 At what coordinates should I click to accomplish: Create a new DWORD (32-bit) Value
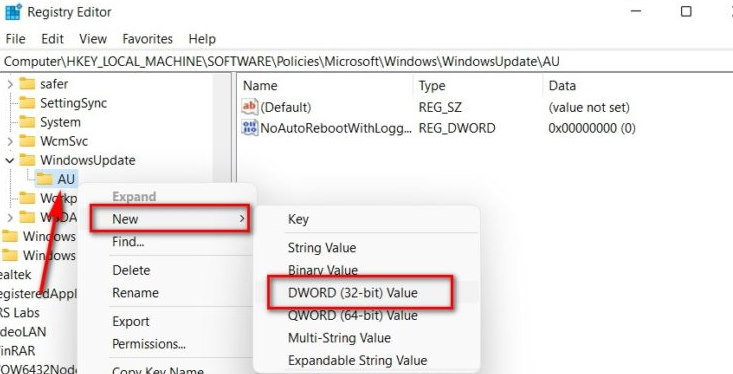coord(353,293)
